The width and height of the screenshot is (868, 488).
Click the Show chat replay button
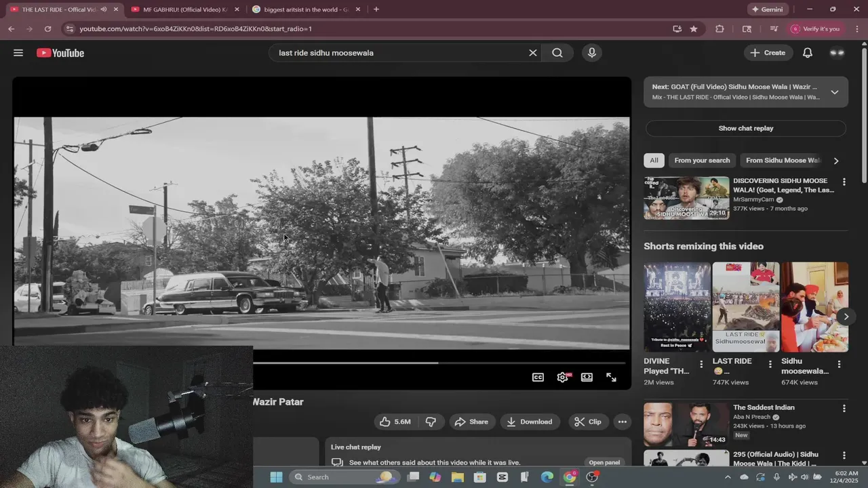coord(745,128)
